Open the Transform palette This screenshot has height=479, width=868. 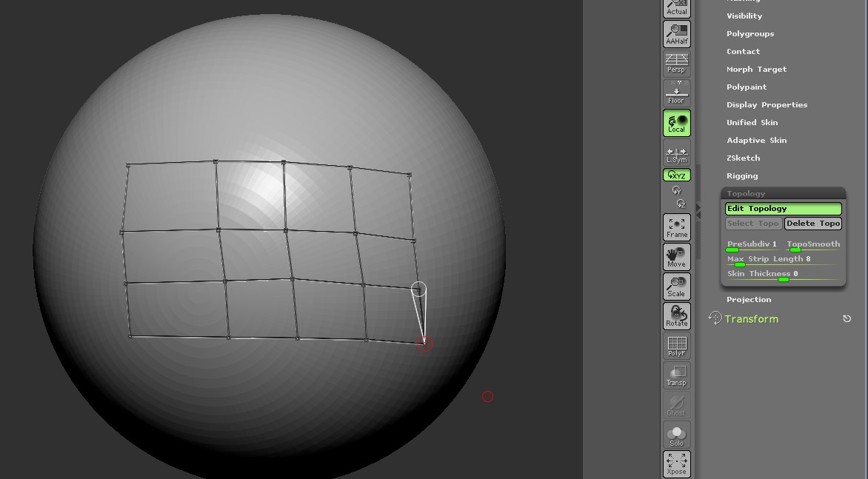(x=751, y=318)
